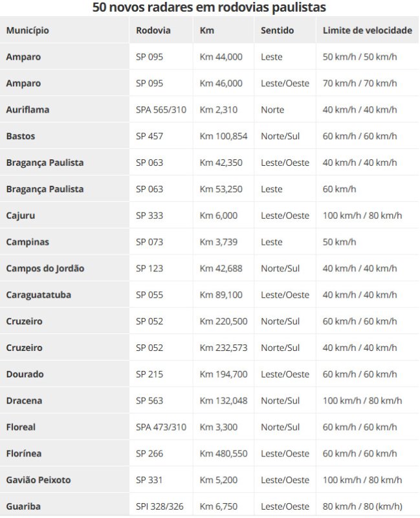Screen dimensions: 420x518
Task: Select the SP 563 highway cell
Action: pyautogui.click(x=149, y=401)
